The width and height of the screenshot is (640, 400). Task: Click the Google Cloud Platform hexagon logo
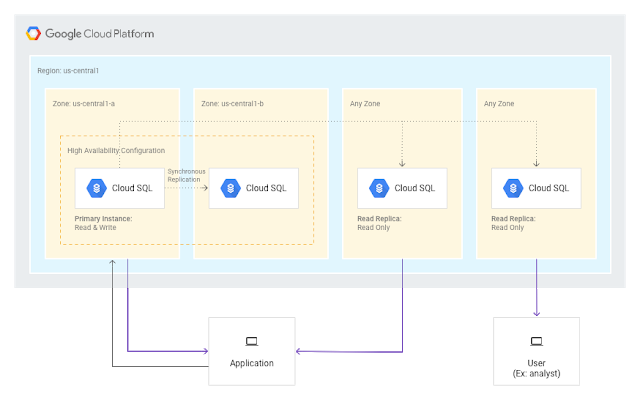click(x=33, y=33)
